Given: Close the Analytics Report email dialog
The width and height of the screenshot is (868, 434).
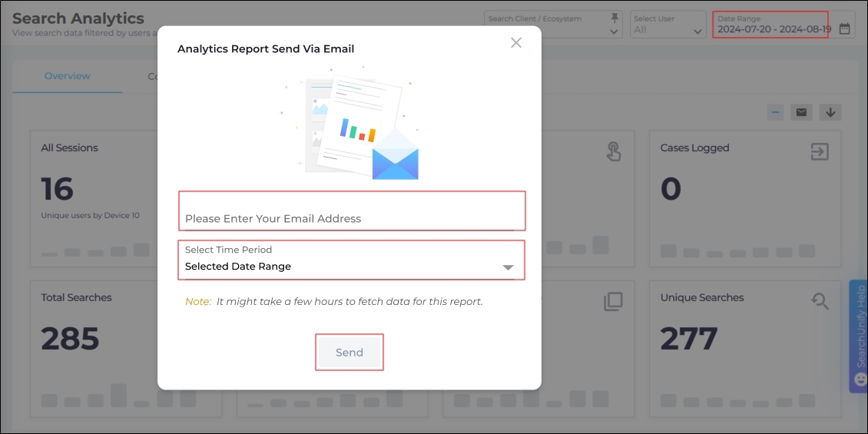Looking at the screenshot, I should (x=516, y=43).
